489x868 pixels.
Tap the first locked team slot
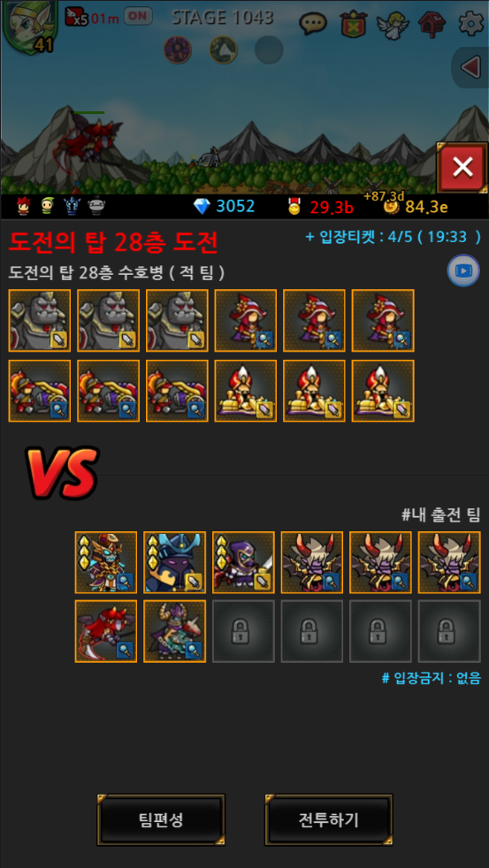coord(243,631)
